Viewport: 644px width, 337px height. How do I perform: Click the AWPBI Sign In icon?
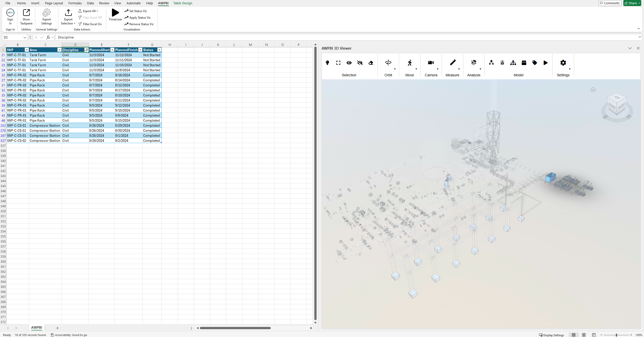tap(10, 17)
